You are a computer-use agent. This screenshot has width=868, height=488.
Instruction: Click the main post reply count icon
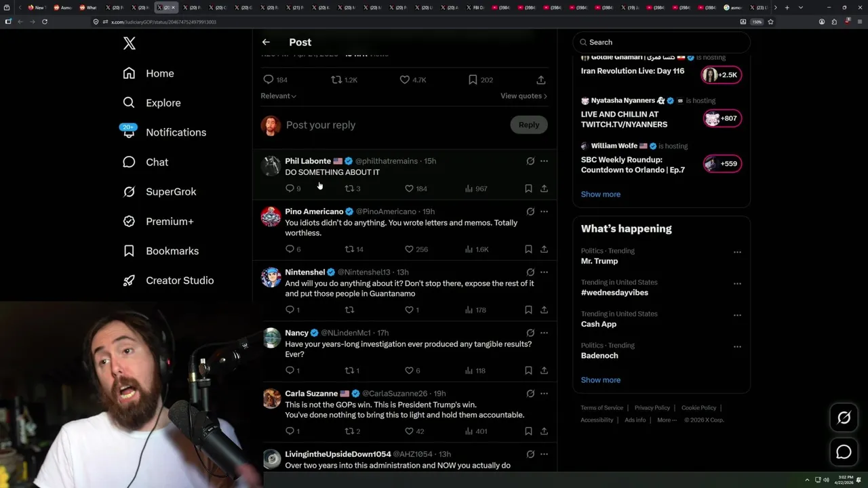point(269,80)
